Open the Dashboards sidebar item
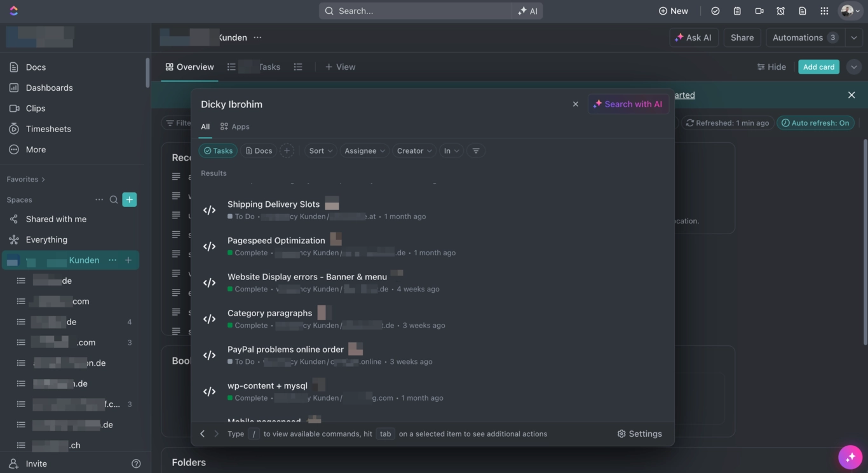 click(x=49, y=88)
